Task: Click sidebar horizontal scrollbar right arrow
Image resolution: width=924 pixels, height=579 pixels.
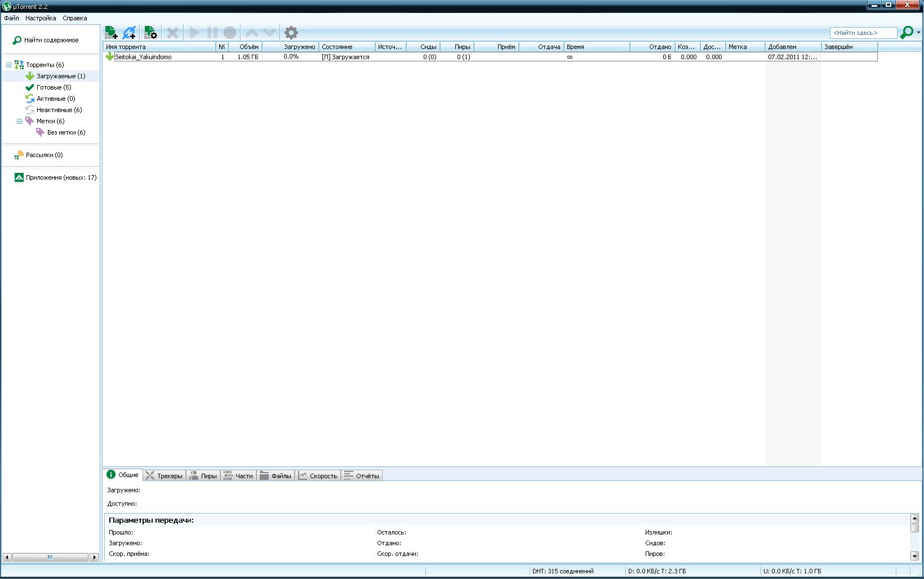Action: [x=94, y=557]
